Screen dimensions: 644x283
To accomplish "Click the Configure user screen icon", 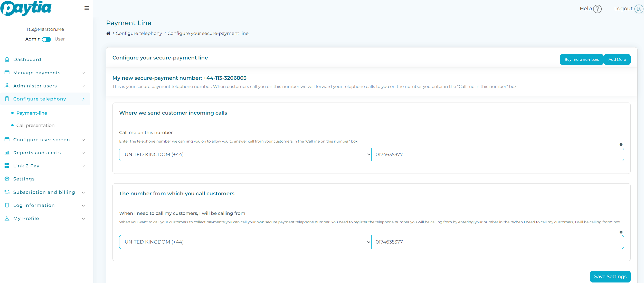I will [x=7, y=139].
